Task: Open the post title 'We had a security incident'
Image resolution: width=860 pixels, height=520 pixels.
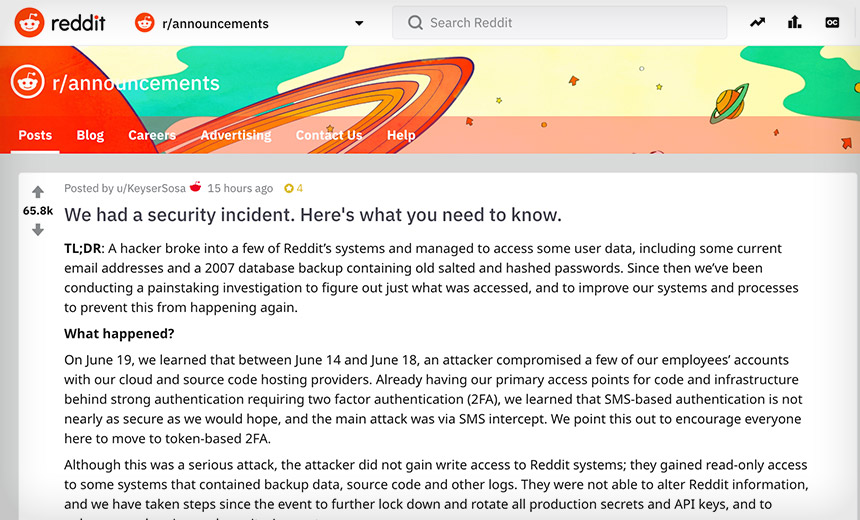Action: (313, 214)
